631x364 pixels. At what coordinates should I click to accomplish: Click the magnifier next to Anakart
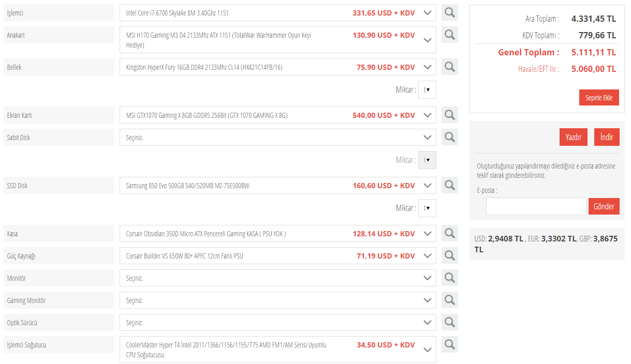click(x=449, y=35)
